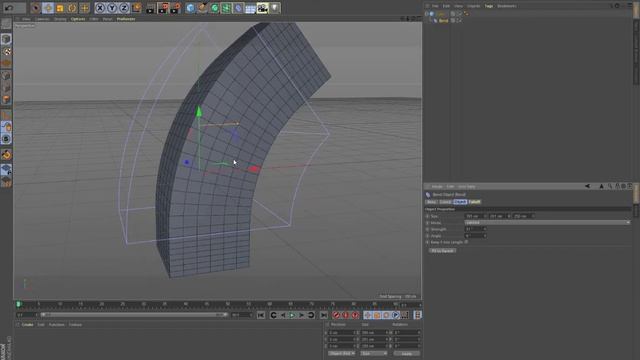Collapse the Cube object hierarchy

point(427,13)
